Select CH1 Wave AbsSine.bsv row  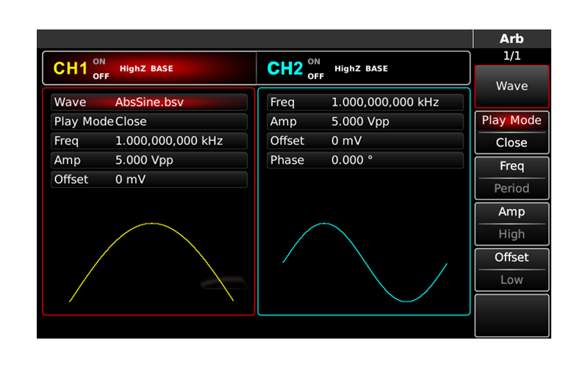point(149,102)
